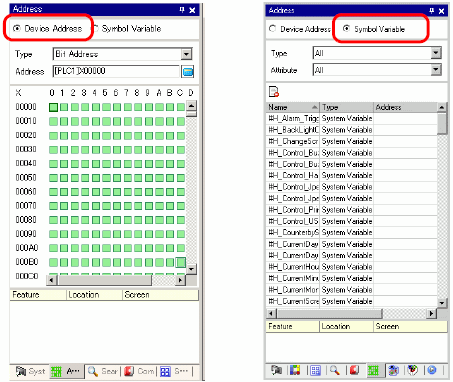Click the Type column header in variable list
Viewport: 453px width, 382px height.
click(x=346, y=107)
